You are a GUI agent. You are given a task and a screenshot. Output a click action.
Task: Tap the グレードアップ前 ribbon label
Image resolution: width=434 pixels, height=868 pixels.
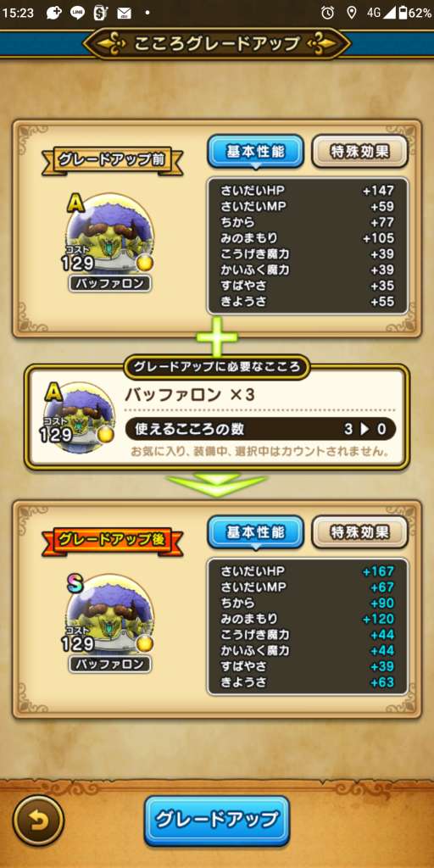pyautogui.click(x=113, y=162)
